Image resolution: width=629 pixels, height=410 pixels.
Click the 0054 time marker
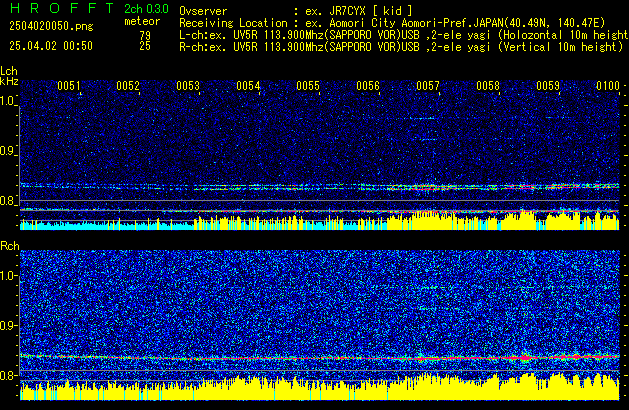pyautogui.click(x=248, y=86)
